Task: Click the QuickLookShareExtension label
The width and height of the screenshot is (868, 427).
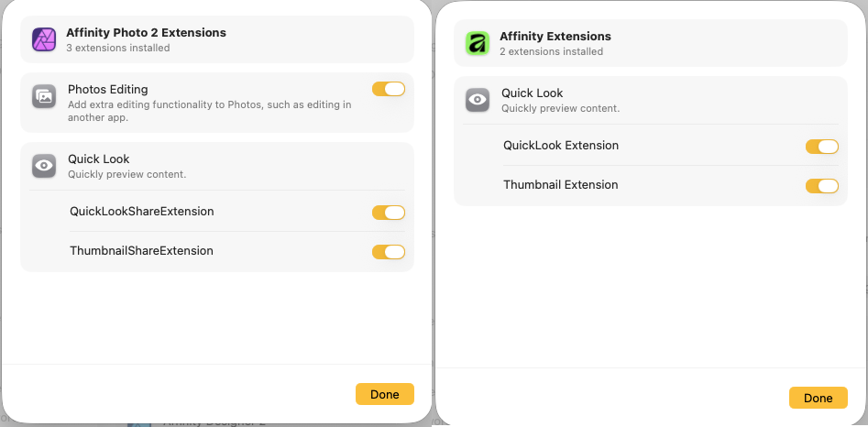Action: click(142, 212)
